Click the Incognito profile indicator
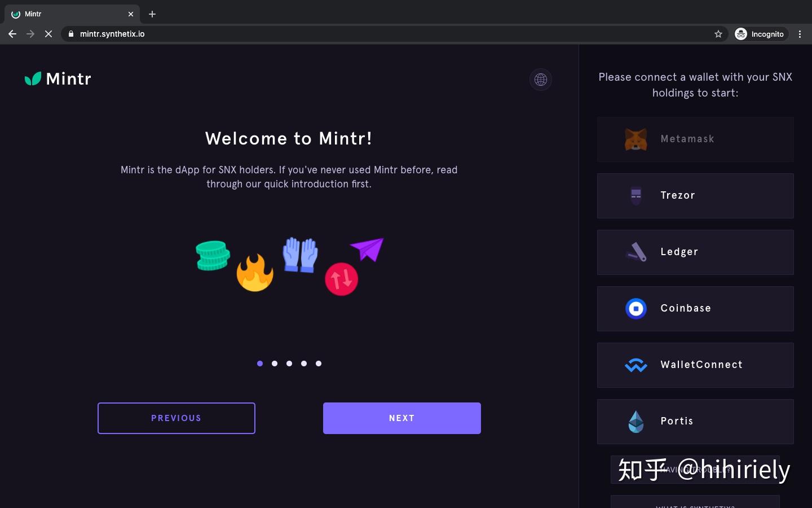This screenshot has width=812, height=508. click(x=760, y=34)
